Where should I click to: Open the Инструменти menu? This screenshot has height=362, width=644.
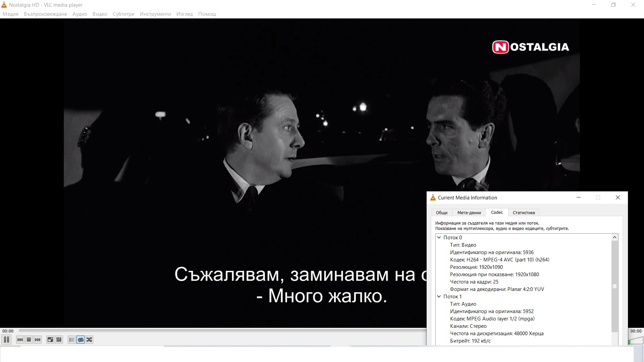(155, 14)
